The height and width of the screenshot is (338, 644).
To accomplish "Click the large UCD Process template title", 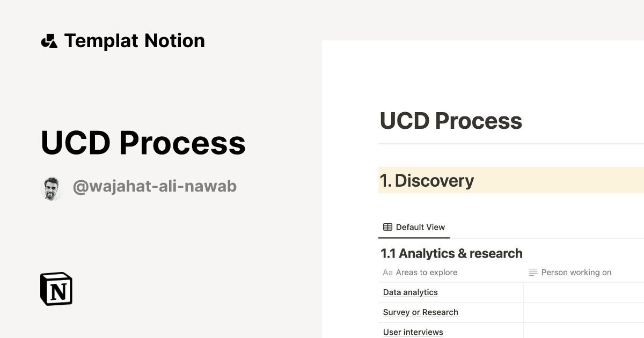I will (143, 143).
